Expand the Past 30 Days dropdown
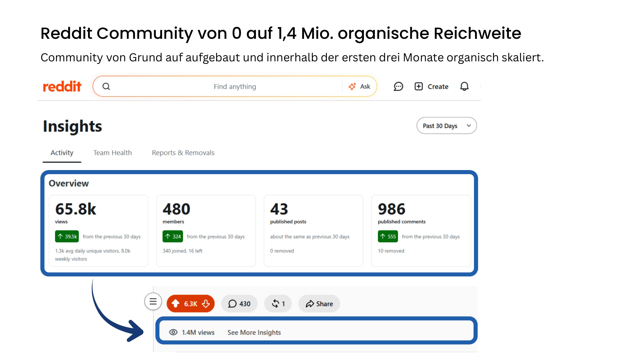This screenshot has width=644, height=362. (447, 126)
